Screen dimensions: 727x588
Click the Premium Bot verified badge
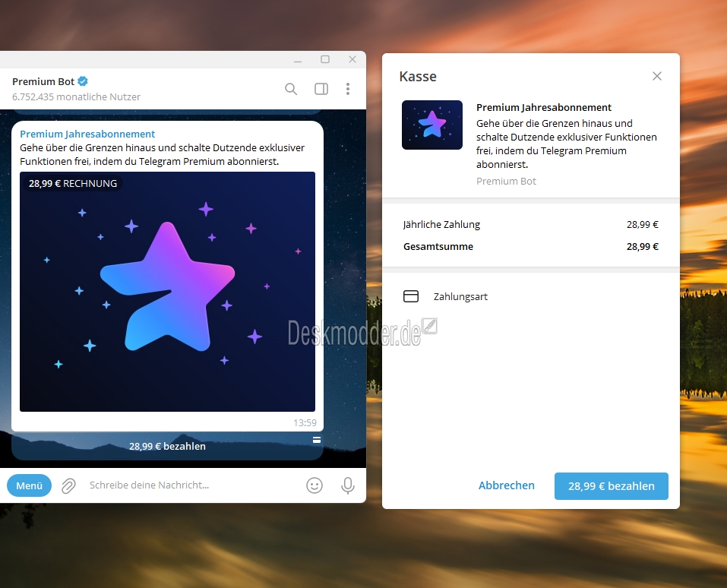pyautogui.click(x=83, y=81)
